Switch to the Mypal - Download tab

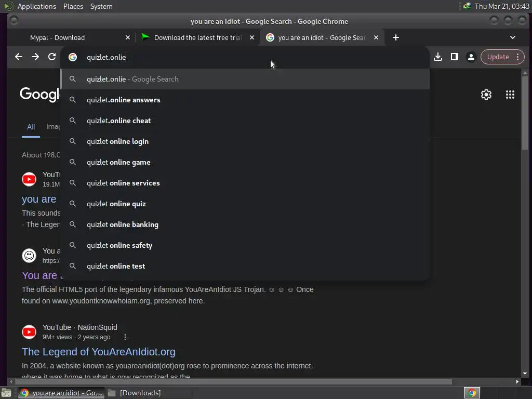(x=71, y=37)
